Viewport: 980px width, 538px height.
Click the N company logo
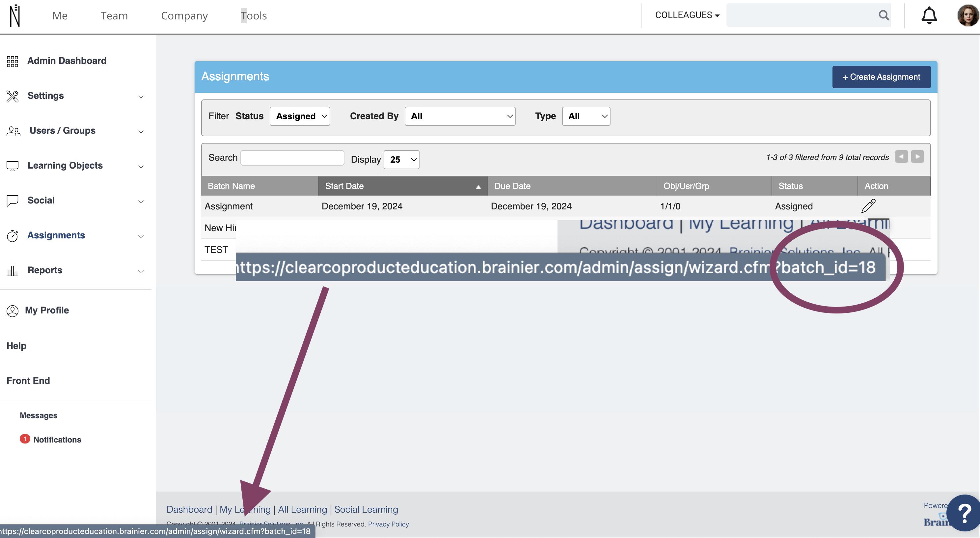click(15, 15)
